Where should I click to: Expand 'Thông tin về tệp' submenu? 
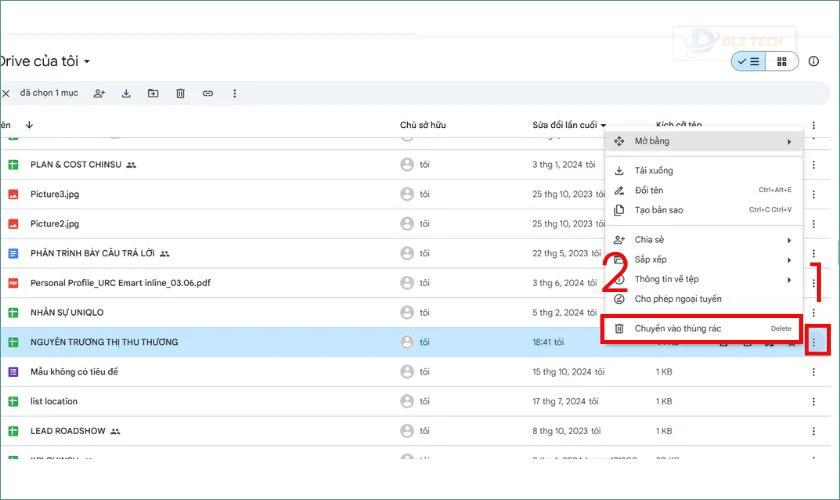(704, 279)
